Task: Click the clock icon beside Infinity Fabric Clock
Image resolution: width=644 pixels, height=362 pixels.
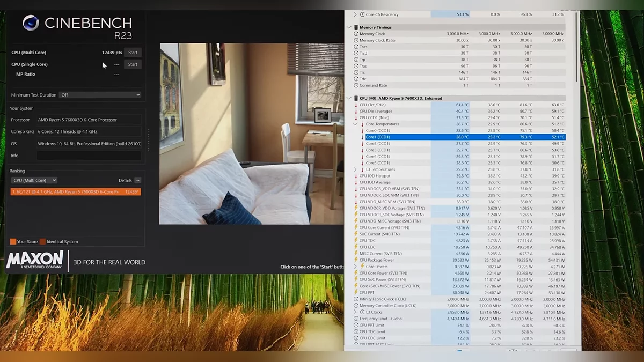Action: tap(356, 299)
